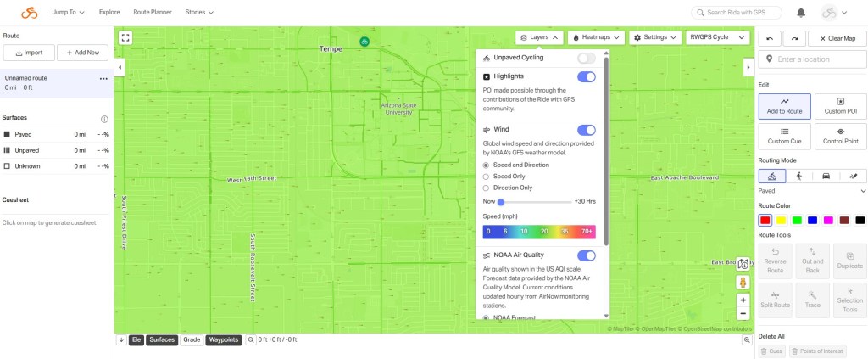This screenshot has width=868, height=359.
Task: Click the Surfaces info icon
Action: click(x=104, y=119)
